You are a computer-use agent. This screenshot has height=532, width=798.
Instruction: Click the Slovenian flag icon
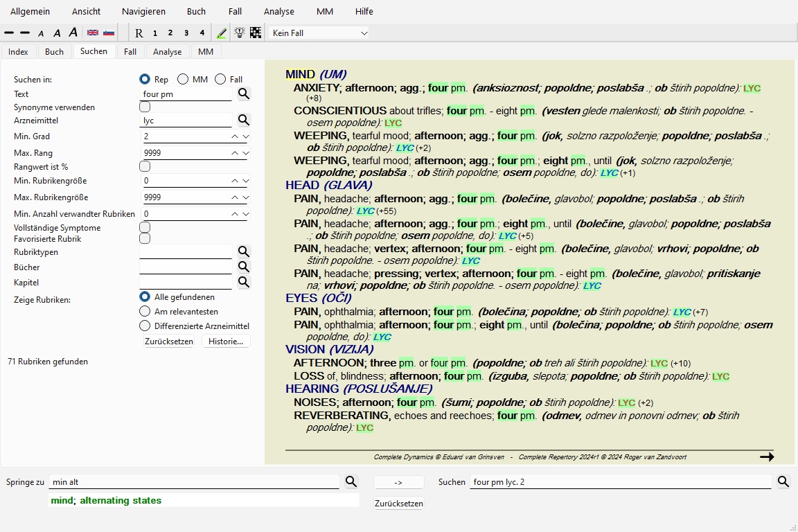point(109,33)
